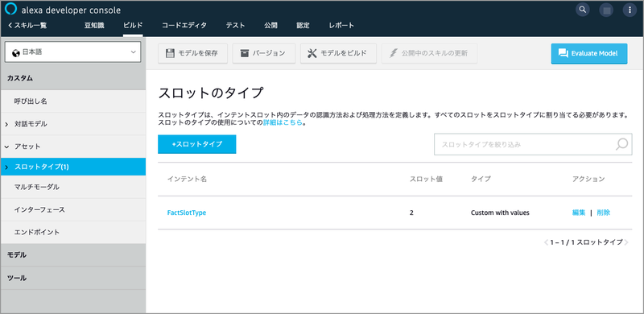The height and width of the screenshot is (314, 644).
Task: Expand the スロットタイプ(1) tree item
Action: click(6, 167)
